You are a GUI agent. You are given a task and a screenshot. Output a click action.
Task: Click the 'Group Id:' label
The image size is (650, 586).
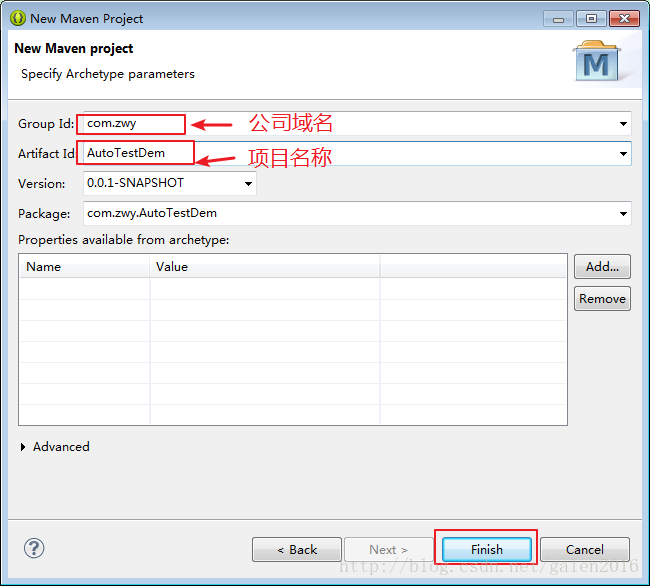coord(46,124)
